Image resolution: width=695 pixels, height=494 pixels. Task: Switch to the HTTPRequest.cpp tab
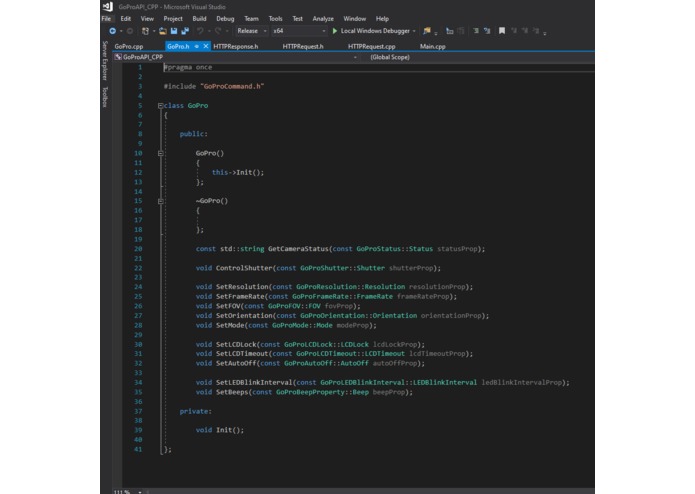click(x=371, y=46)
